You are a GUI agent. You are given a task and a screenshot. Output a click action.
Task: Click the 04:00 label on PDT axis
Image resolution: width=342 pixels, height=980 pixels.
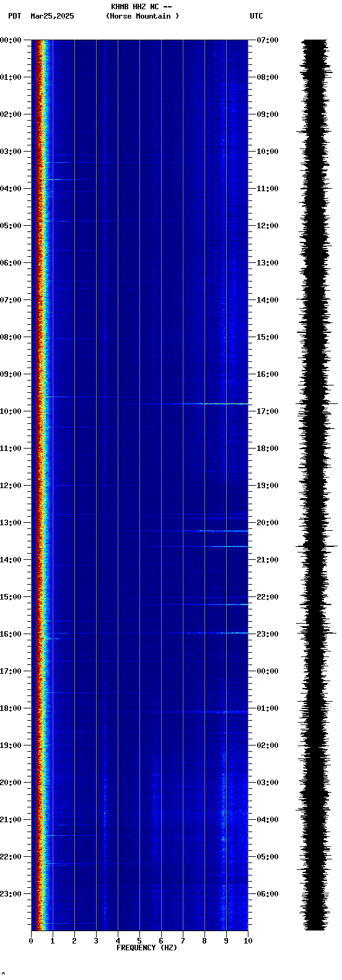11,189
